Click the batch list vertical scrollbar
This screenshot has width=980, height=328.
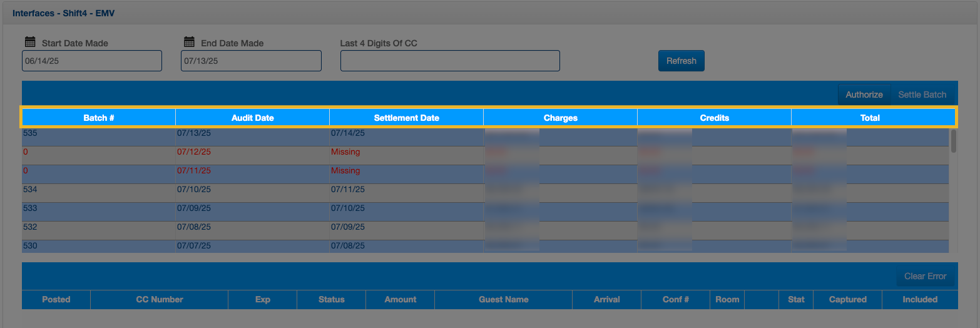pyautogui.click(x=953, y=141)
